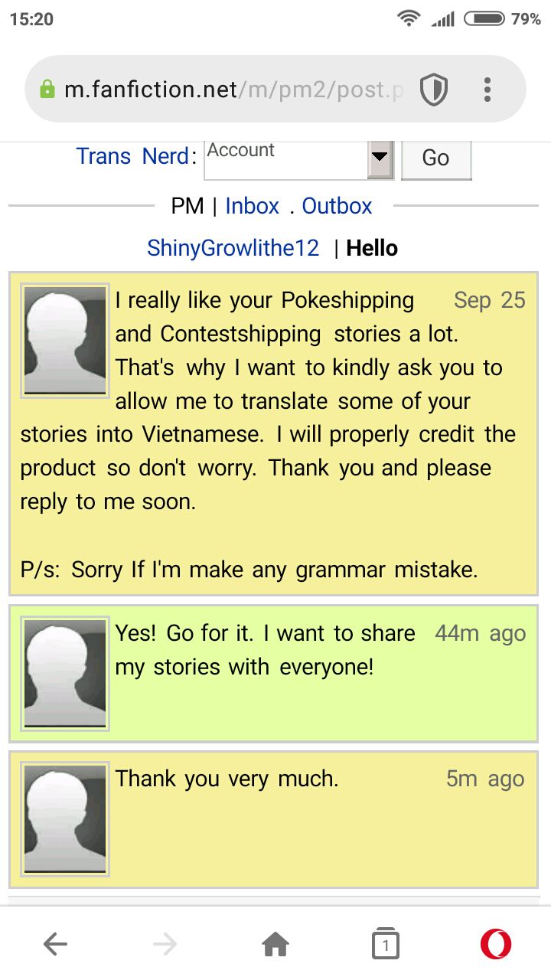Open the ad blocker shield icon
Image resolution: width=551 pixels, height=980 pixels.
point(433,90)
